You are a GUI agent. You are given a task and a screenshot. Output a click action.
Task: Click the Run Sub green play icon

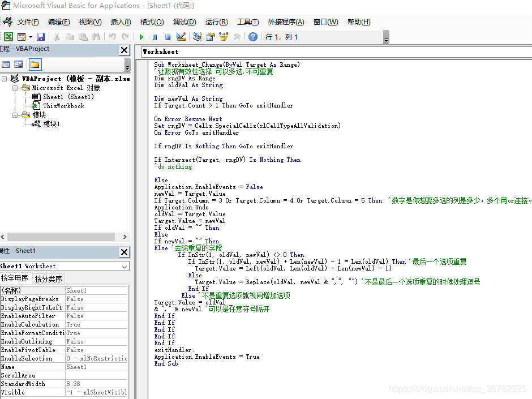[142, 37]
